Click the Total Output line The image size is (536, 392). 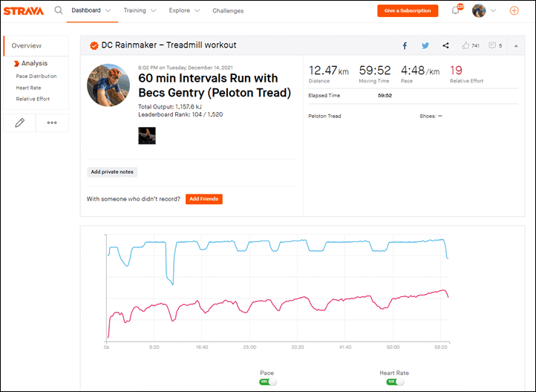point(170,107)
